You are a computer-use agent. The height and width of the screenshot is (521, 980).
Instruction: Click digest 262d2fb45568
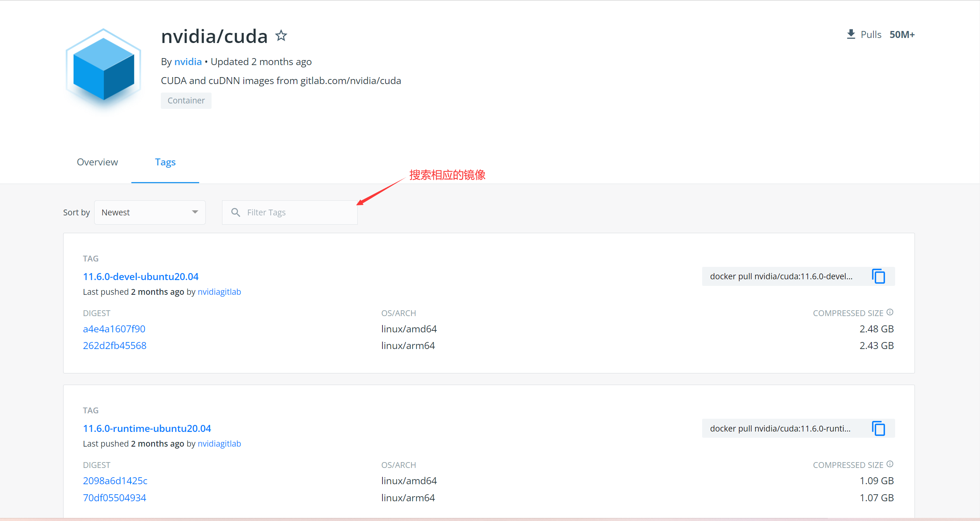click(x=115, y=345)
